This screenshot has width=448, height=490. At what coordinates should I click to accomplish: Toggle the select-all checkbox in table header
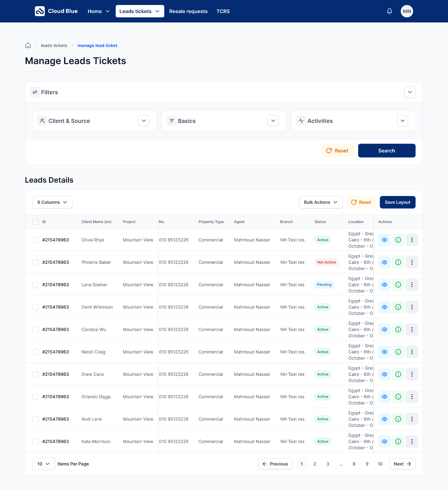click(35, 222)
